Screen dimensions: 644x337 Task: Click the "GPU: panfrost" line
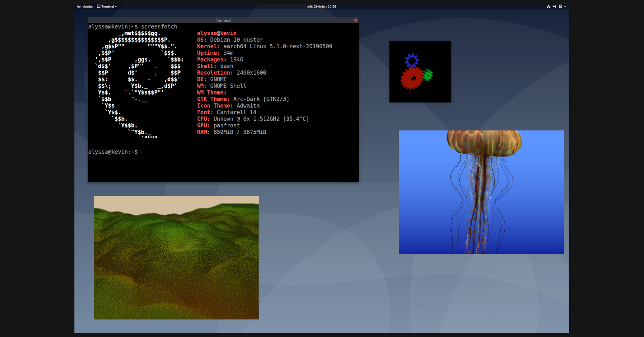point(218,126)
